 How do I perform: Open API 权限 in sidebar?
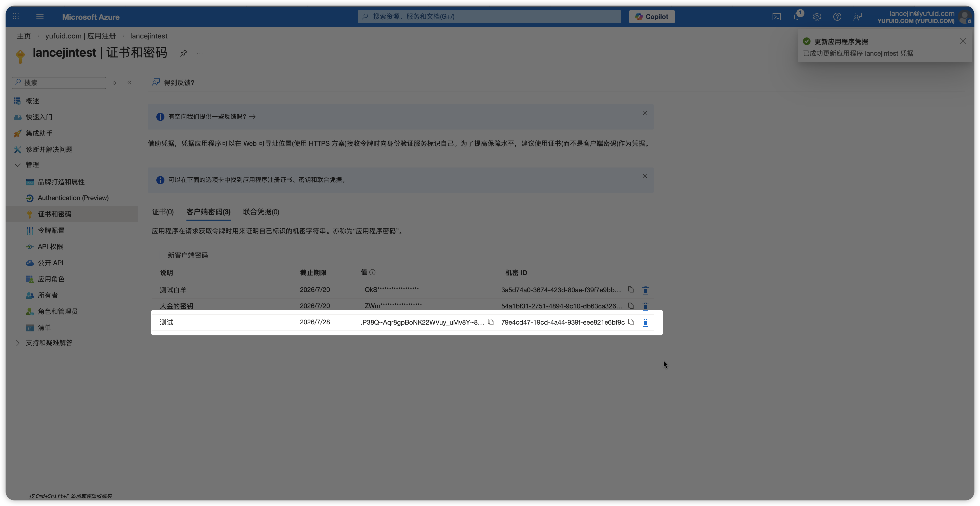coord(50,246)
